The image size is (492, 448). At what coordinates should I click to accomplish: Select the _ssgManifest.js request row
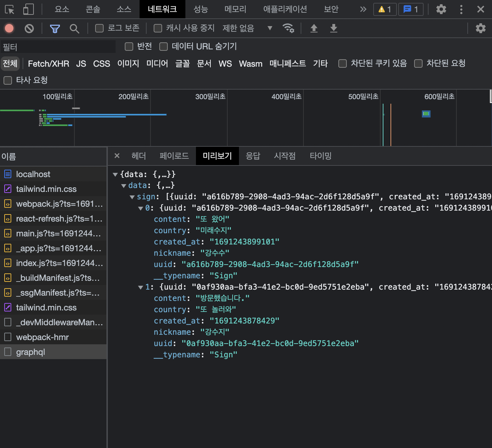click(53, 292)
